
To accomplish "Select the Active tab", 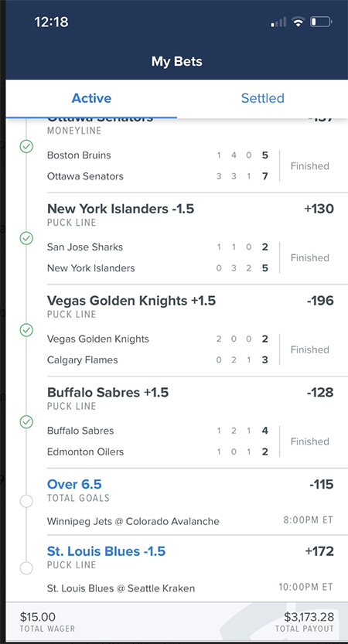I will (91, 98).
